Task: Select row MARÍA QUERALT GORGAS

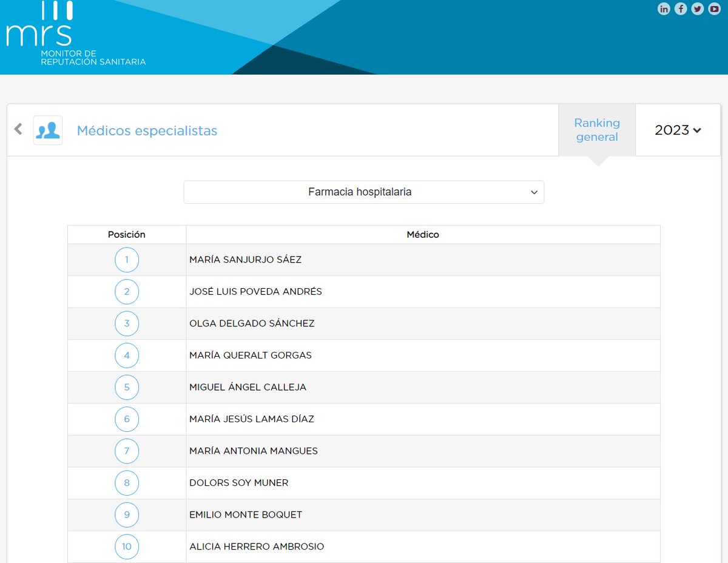Action: (x=364, y=356)
